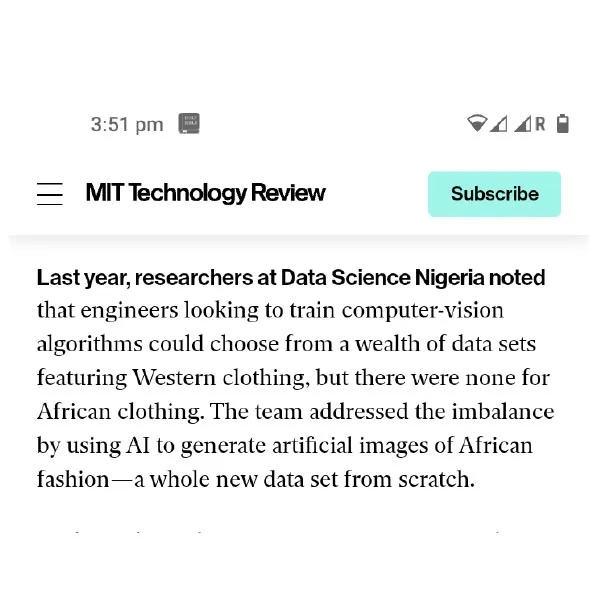
Task: Click the line ending 'data set from scratch.'
Action: click(x=255, y=479)
